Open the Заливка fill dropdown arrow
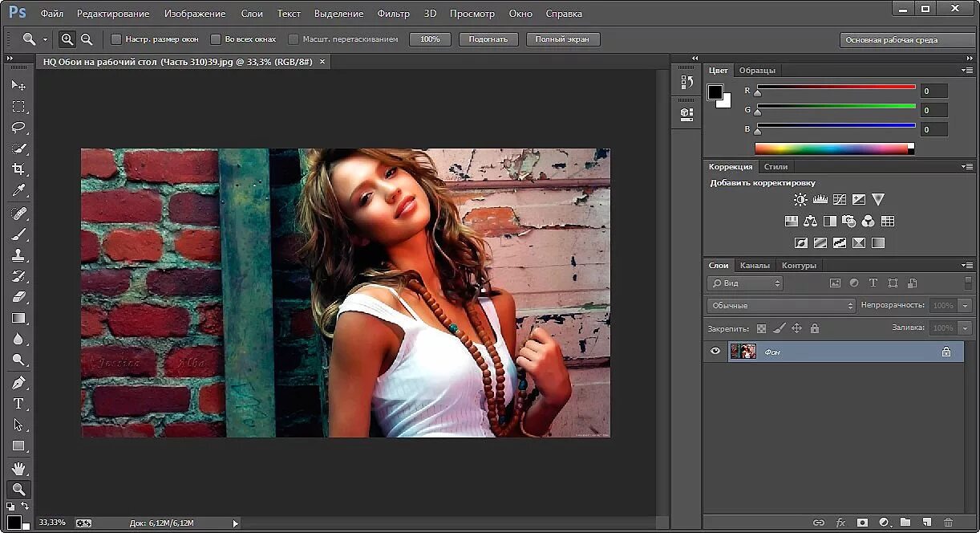This screenshot has width=980, height=533. (965, 328)
